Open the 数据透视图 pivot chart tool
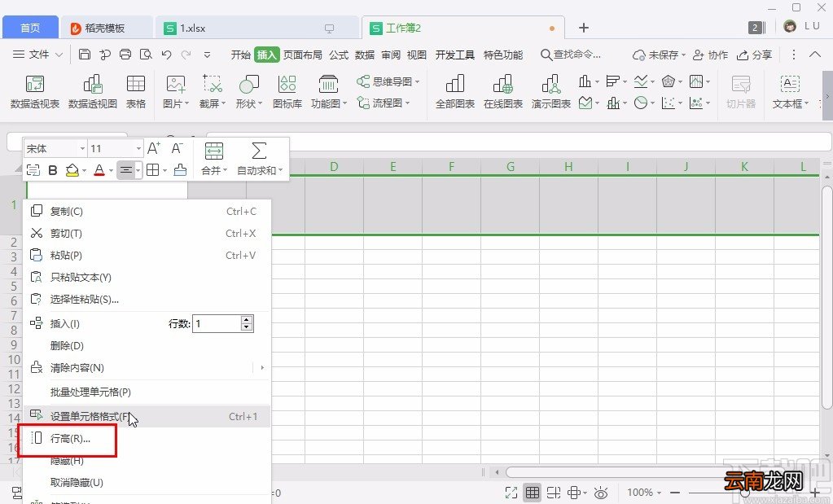 (x=93, y=91)
